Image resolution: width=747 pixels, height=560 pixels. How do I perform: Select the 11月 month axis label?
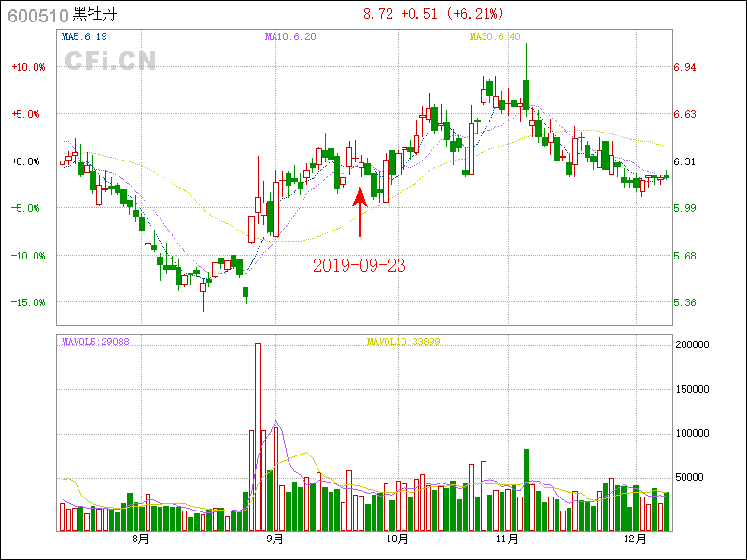point(507,539)
